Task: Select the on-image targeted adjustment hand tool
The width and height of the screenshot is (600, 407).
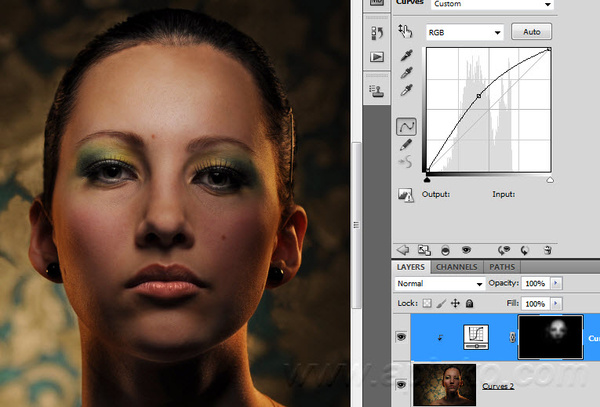Action: pyautogui.click(x=405, y=31)
